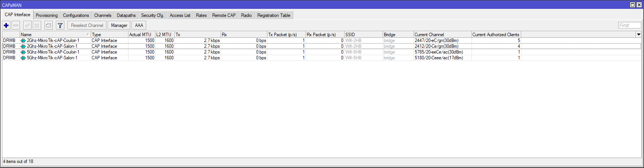Select row 5Ghz-MikroTik-cAP-Salon-1 by its name
This screenshot has width=644, height=168.
click(52, 58)
